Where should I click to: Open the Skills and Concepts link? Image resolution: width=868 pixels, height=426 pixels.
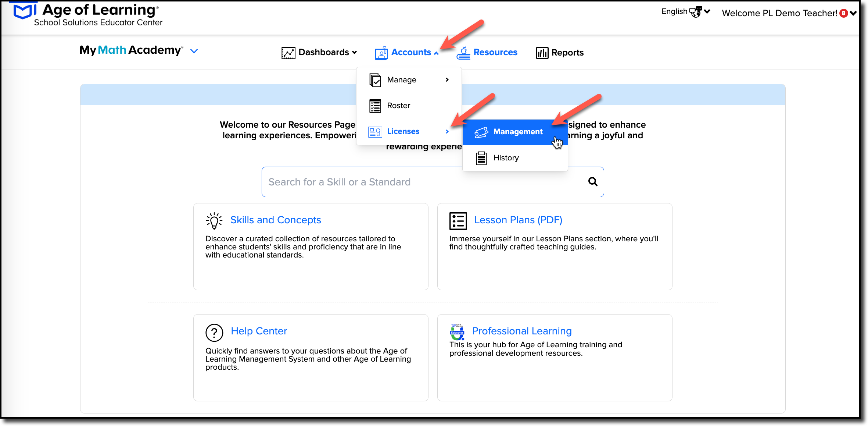click(x=276, y=220)
